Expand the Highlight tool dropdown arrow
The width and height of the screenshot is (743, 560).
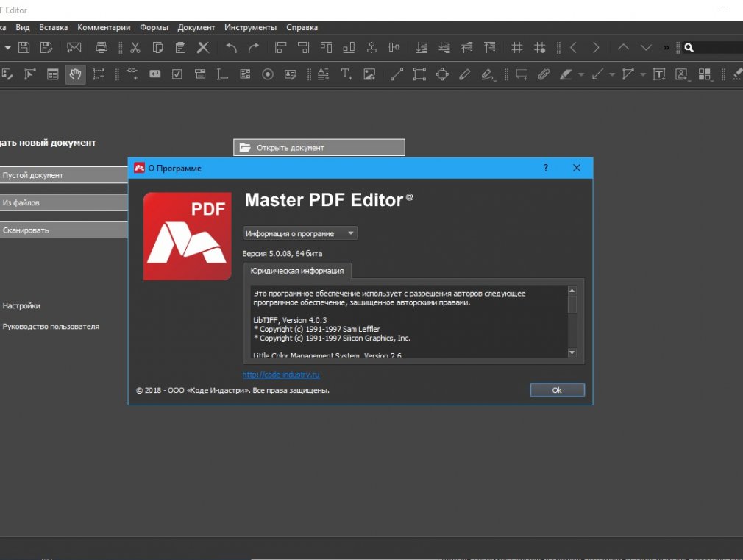coord(581,74)
